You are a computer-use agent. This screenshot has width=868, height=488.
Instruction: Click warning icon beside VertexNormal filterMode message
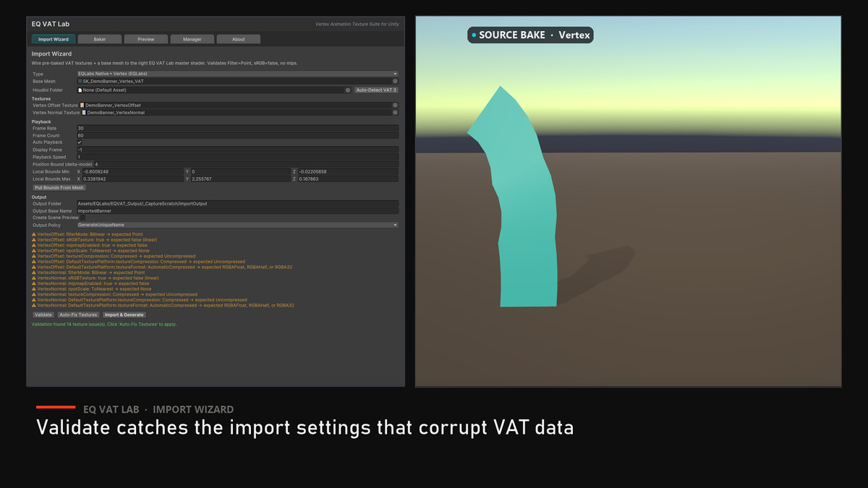[34, 273]
